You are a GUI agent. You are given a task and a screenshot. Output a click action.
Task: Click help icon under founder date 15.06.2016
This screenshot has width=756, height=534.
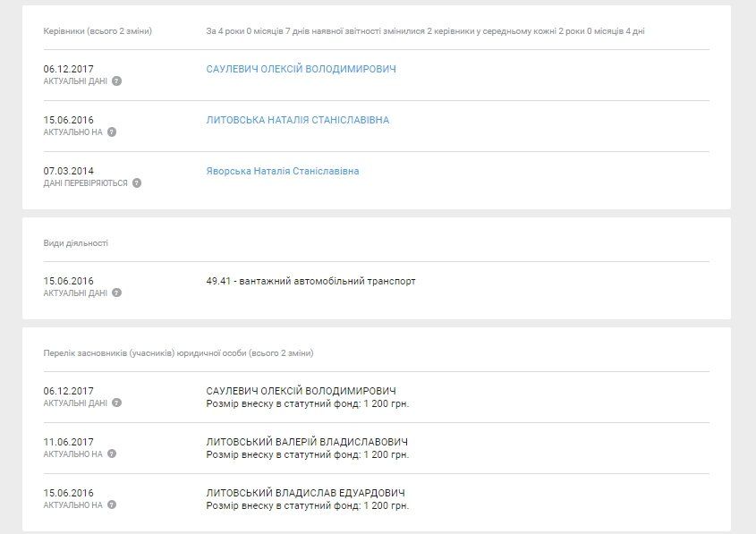pos(112,505)
